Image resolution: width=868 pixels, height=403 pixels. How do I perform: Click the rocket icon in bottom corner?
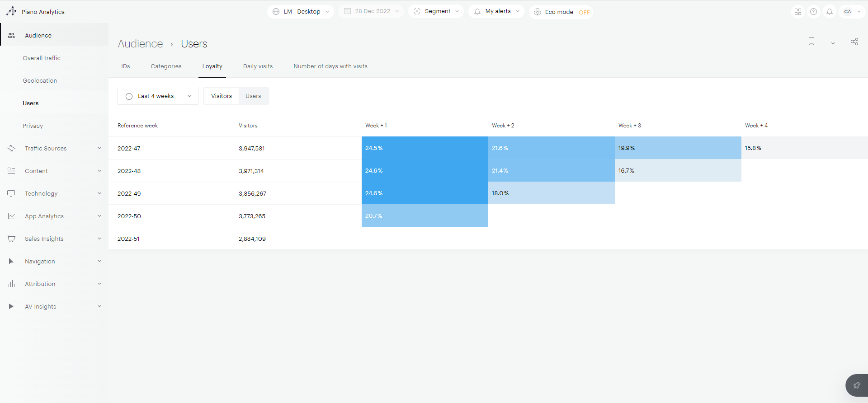[x=857, y=385]
